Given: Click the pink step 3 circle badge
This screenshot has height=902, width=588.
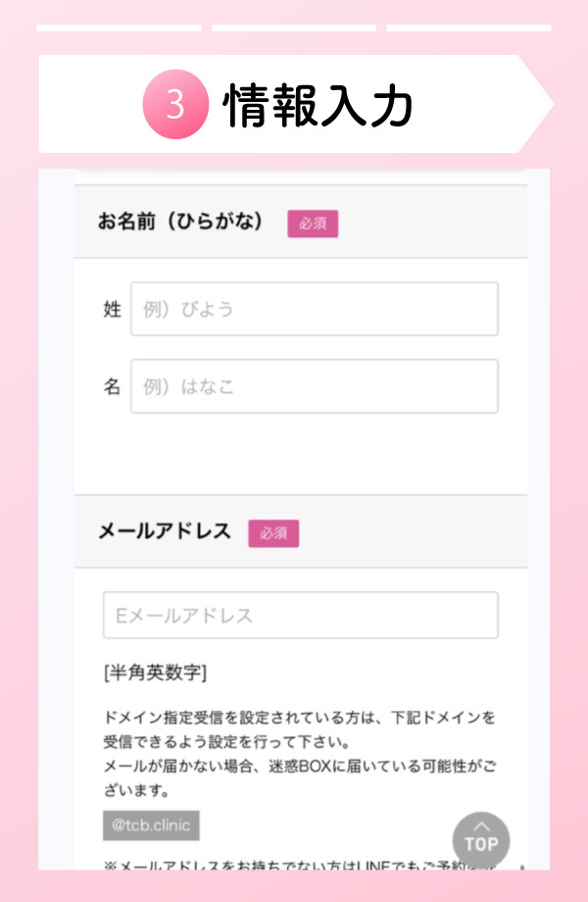Looking at the screenshot, I should (x=175, y=106).
